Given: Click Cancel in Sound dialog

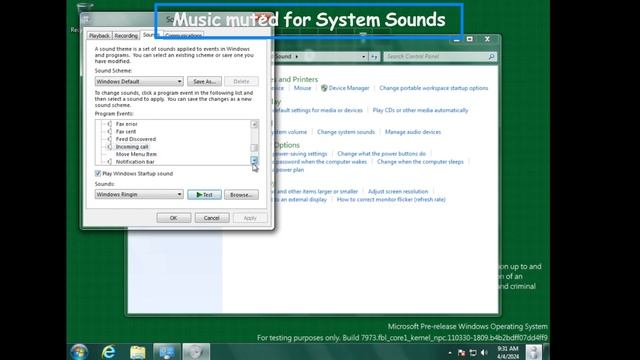Looking at the screenshot, I should pyautogui.click(x=212, y=218).
